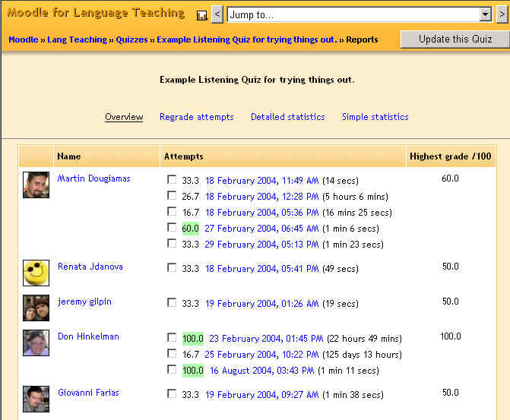Open Giovanni Farias name link

click(x=88, y=393)
